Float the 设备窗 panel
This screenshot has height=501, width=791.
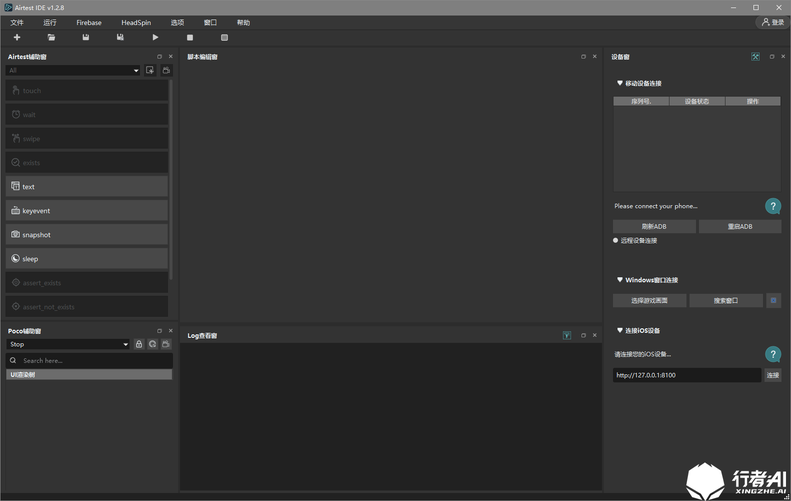772,57
